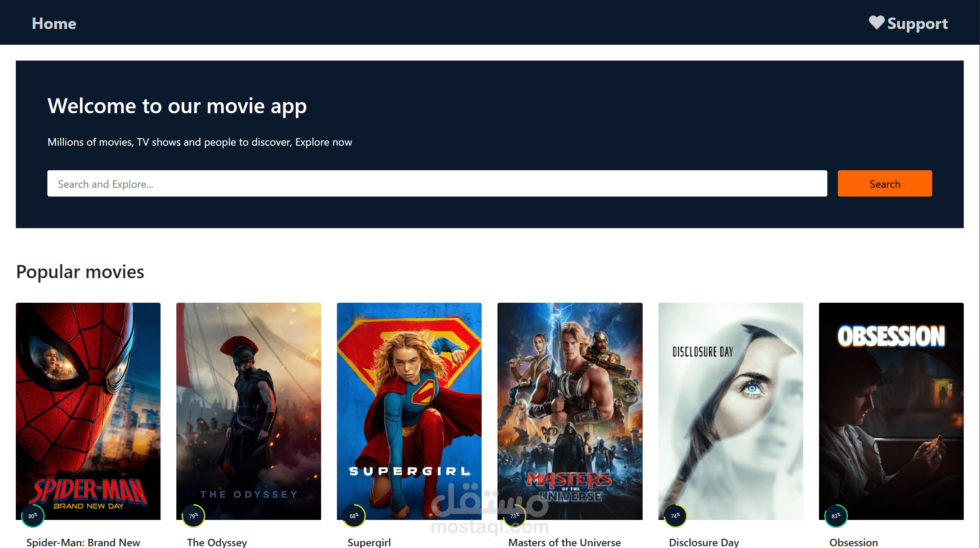Select the 'Disclosure Day' title below poster
980x548 pixels.
coord(704,542)
